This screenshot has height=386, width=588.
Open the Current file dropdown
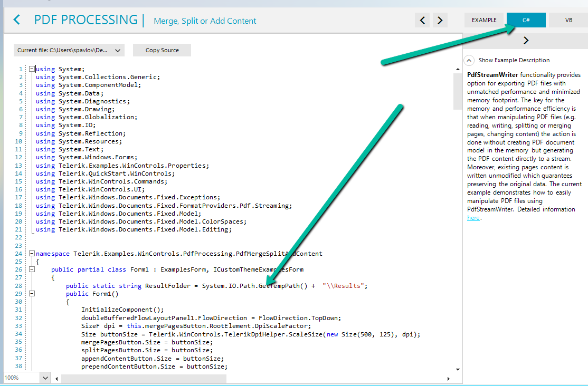69,50
